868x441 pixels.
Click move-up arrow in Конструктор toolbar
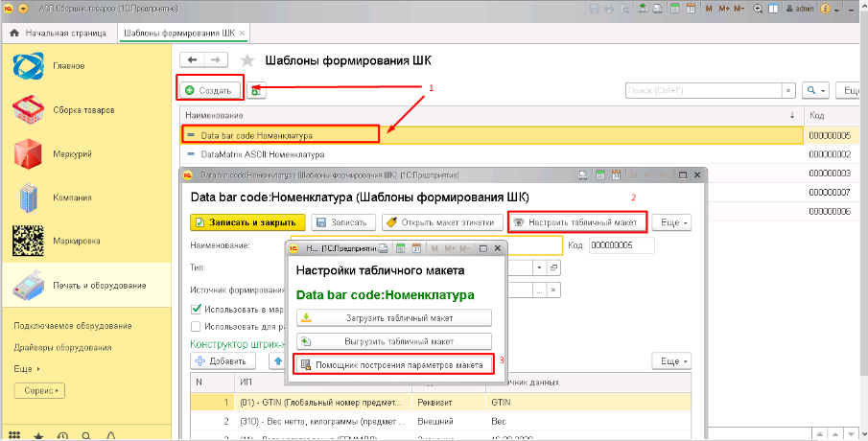[277, 361]
